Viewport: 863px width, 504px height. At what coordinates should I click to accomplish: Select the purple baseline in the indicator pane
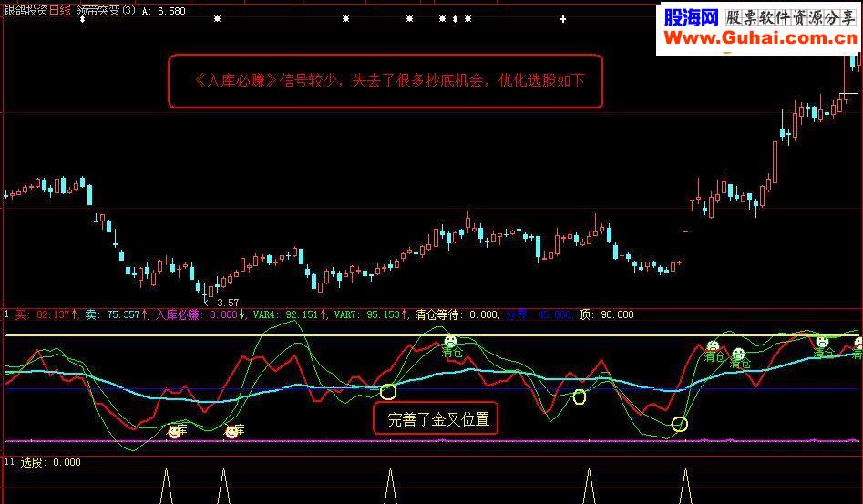tap(432, 441)
